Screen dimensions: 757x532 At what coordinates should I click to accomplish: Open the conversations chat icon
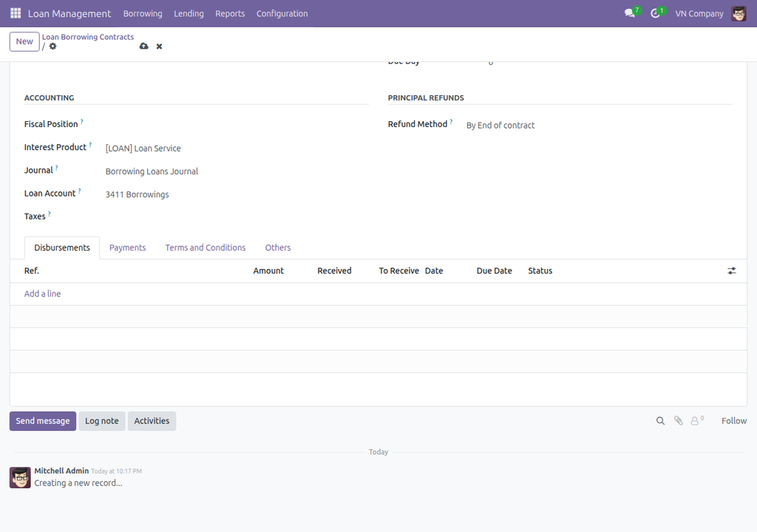tap(630, 13)
